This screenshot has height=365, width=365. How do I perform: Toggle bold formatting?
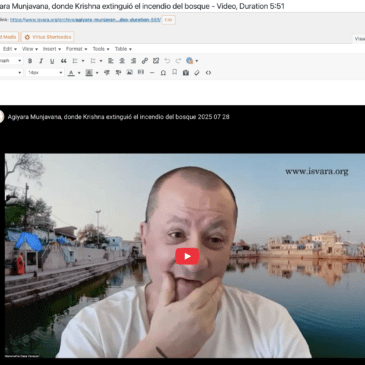click(30, 61)
